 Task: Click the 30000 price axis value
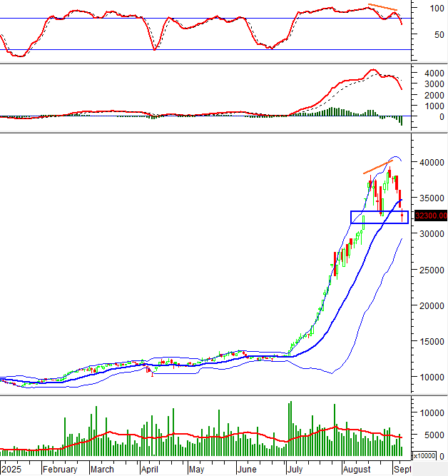pyautogui.click(x=432, y=234)
